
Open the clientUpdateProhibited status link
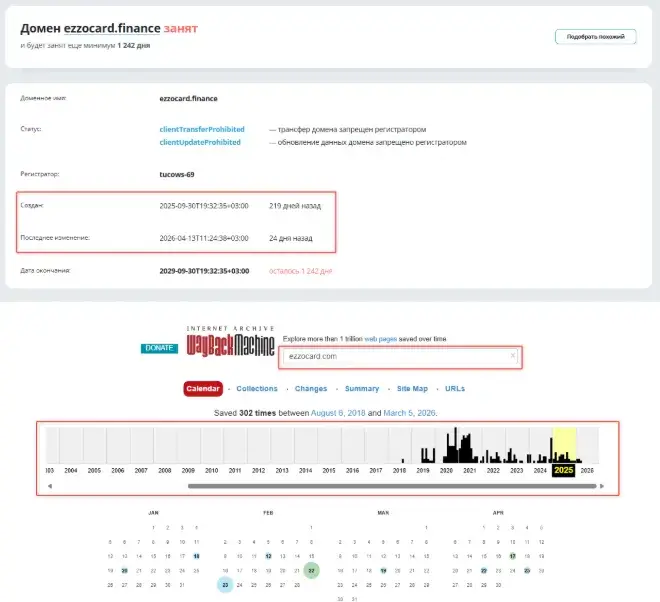click(x=200, y=142)
